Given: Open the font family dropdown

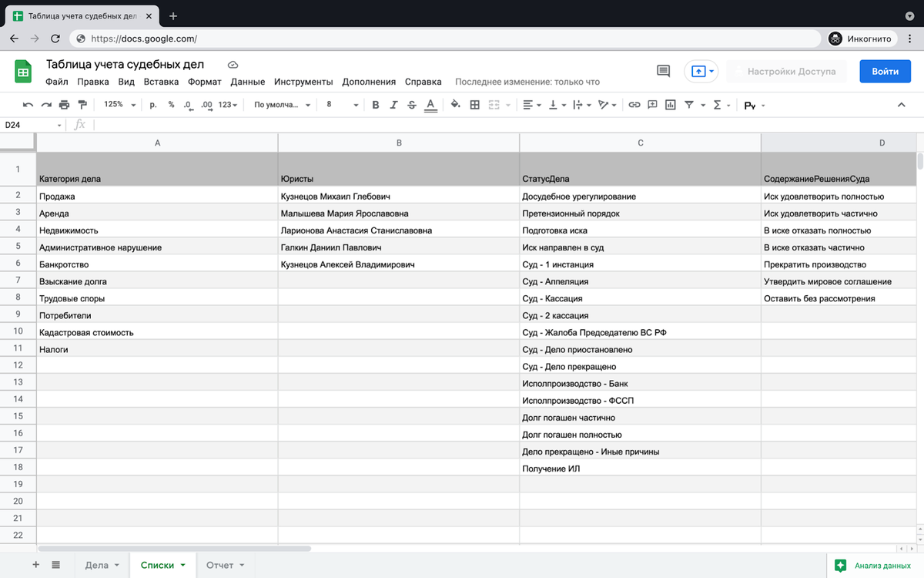Looking at the screenshot, I should [x=283, y=105].
